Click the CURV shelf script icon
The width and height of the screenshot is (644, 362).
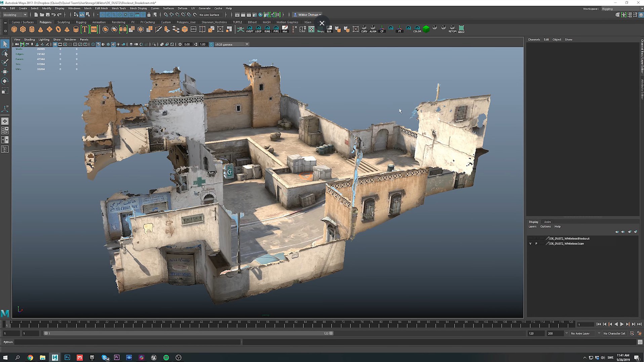(x=364, y=30)
